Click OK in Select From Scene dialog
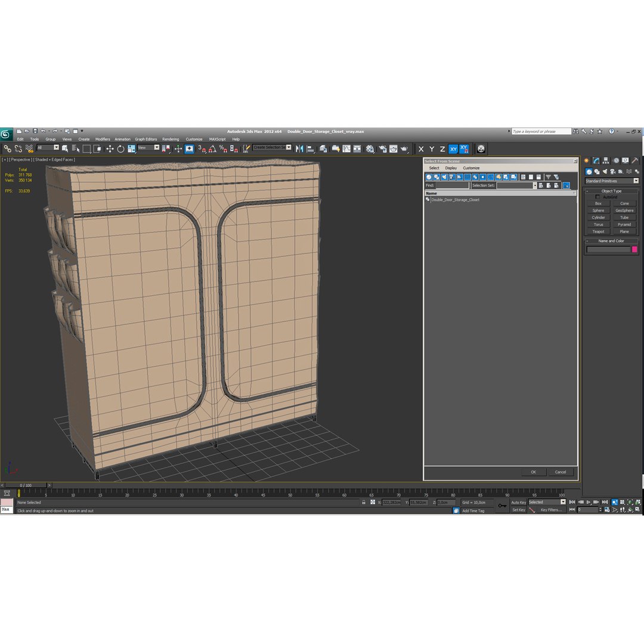Image resolution: width=644 pixels, height=644 pixels. pyautogui.click(x=533, y=472)
